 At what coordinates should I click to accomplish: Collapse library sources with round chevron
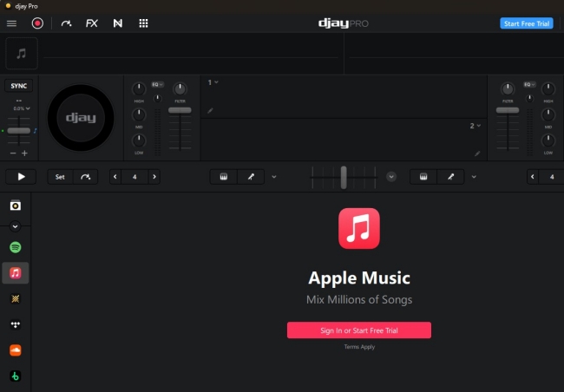15,226
